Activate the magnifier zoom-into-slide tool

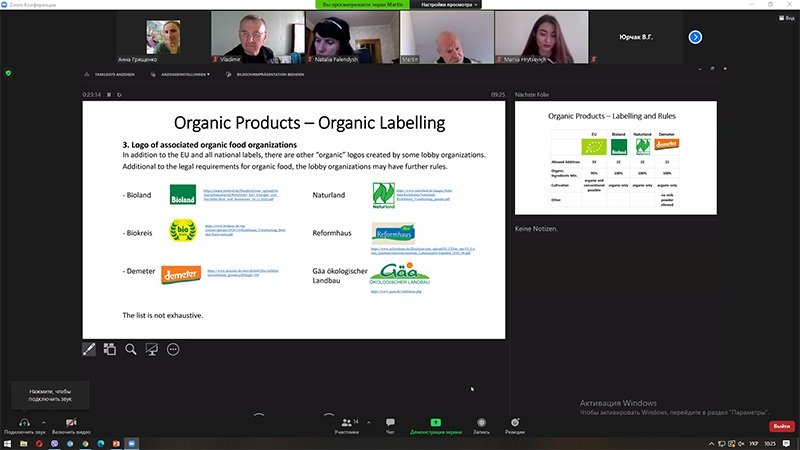[x=131, y=349]
